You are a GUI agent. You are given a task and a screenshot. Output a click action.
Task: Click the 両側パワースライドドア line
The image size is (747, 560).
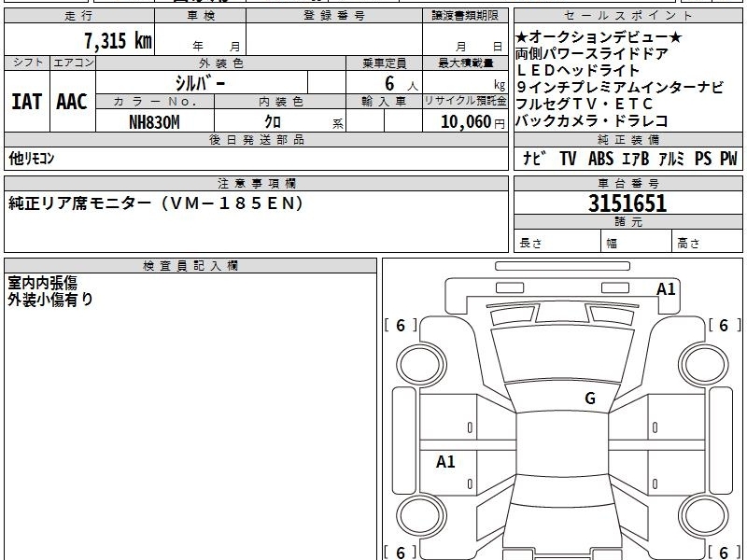coord(591,54)
